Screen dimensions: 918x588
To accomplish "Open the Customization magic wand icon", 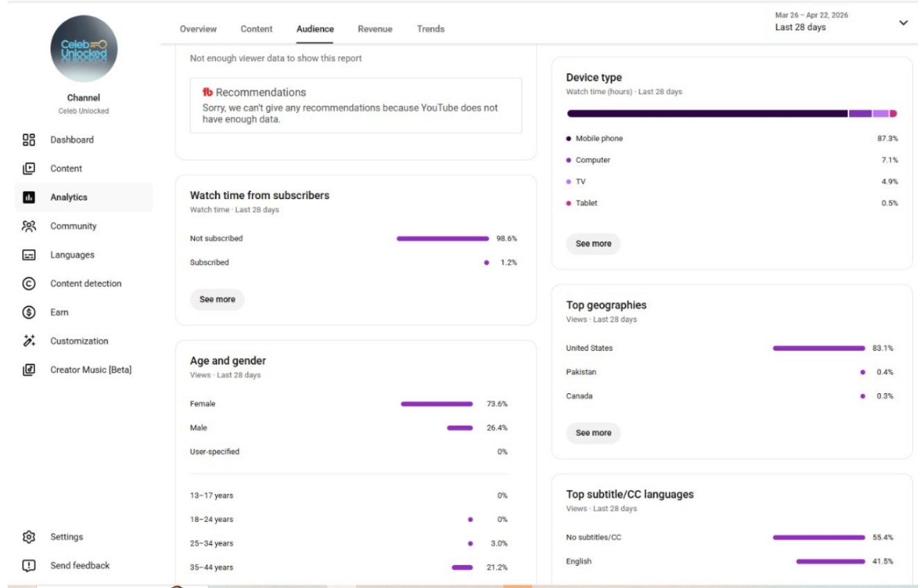I will [29, 341].
